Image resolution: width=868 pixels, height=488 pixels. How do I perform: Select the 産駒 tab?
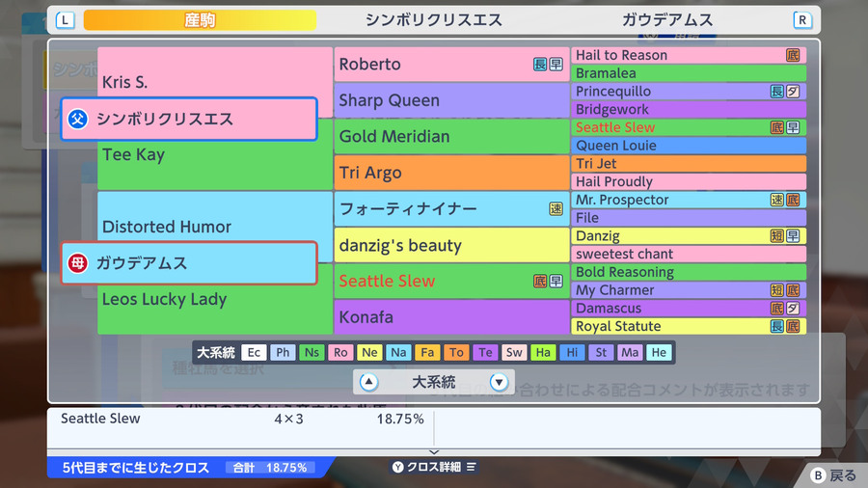click(x=200, y=20)
